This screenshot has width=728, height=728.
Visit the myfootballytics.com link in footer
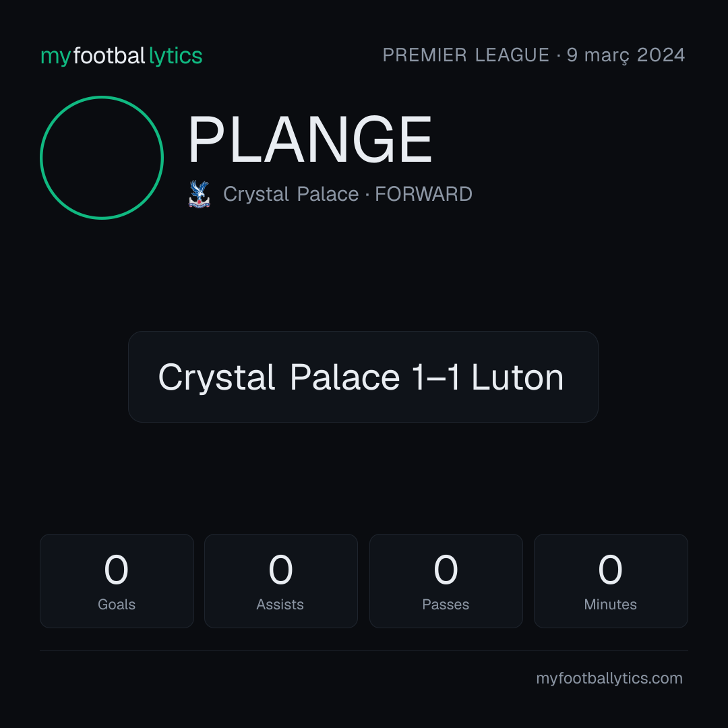[x=609, y=678]
